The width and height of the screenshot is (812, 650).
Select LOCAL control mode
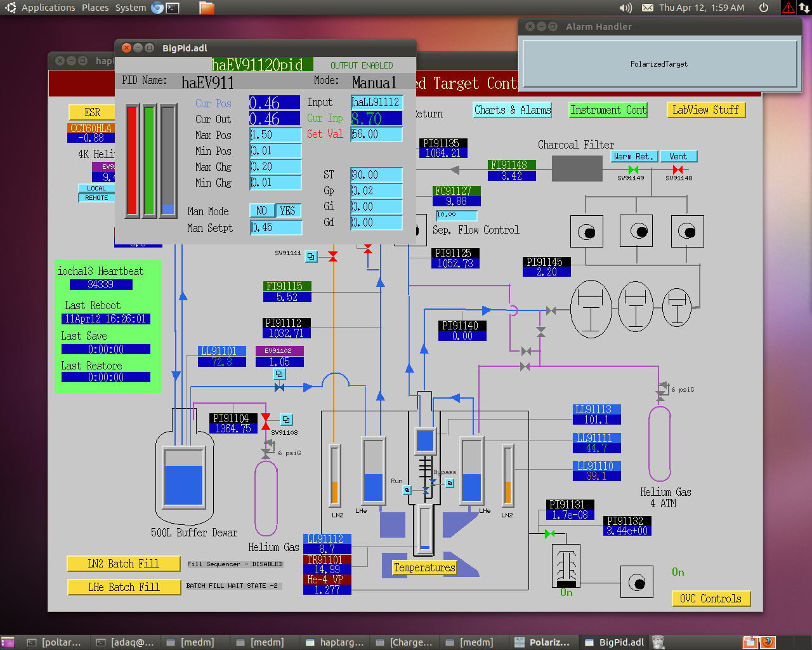(x=96, y=189)
